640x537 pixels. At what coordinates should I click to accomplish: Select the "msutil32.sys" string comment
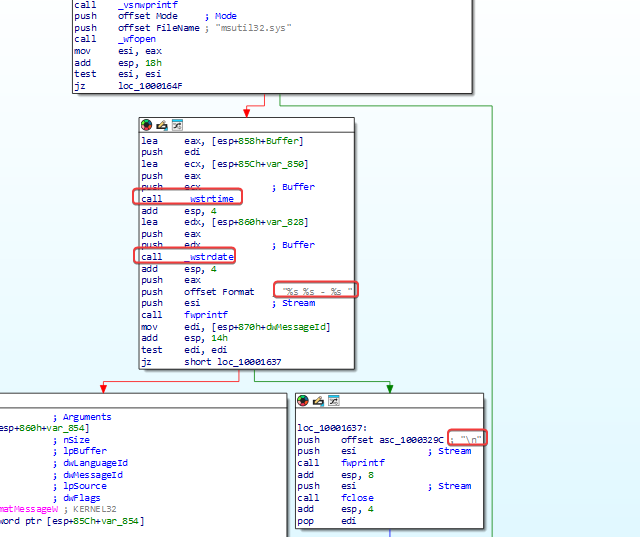pos(253,28)
